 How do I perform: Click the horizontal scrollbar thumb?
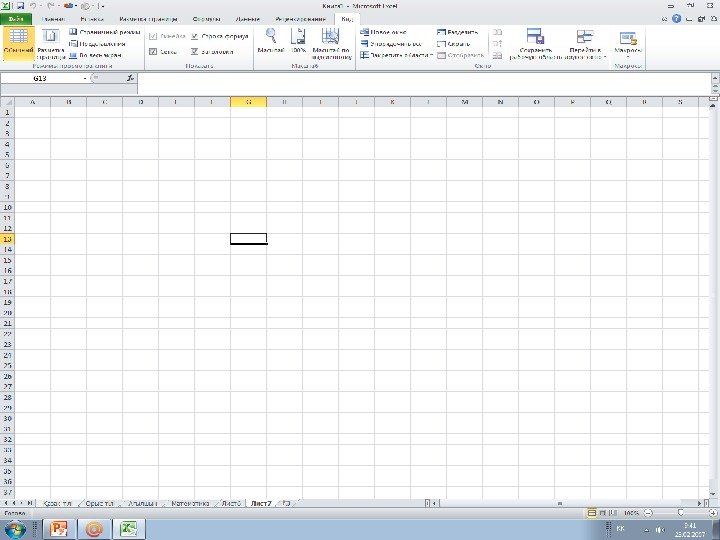coord(560,503)
